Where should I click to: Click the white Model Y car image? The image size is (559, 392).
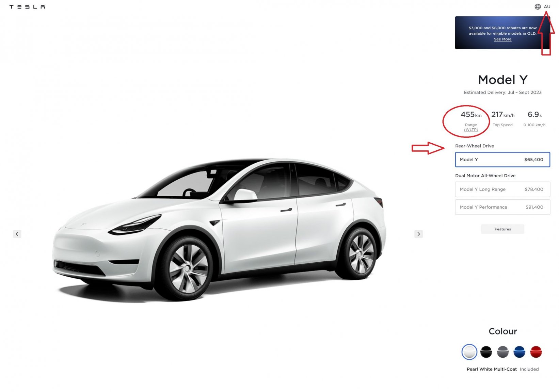point(219,230)
